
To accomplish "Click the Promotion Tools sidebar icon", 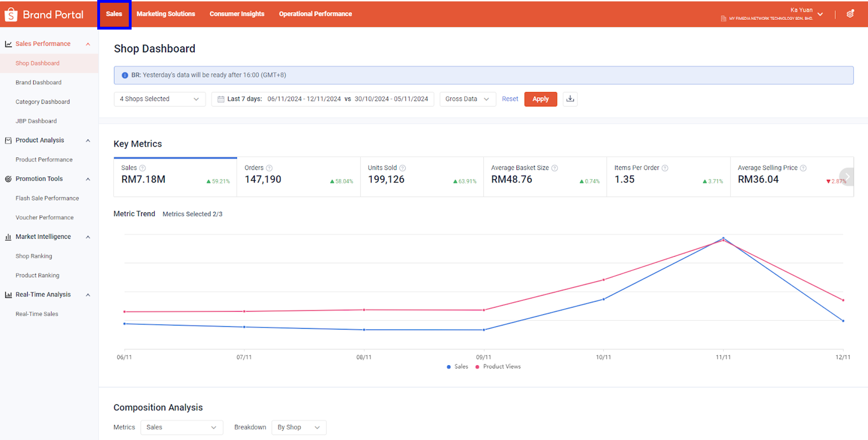I will [8, 179].
